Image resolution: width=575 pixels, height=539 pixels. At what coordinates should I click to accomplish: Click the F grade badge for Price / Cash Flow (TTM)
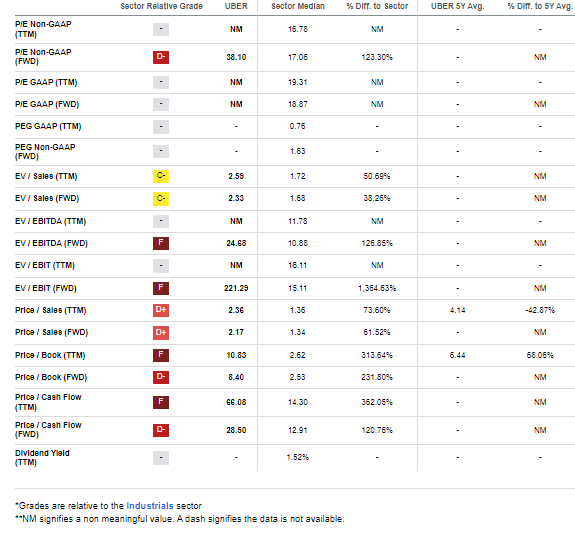(x=161, y=402)
